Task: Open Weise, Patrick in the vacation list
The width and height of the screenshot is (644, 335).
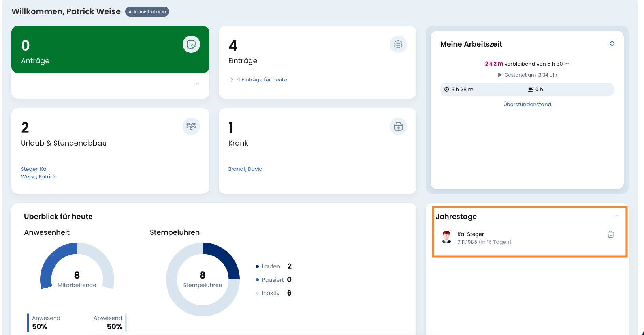Action: click(38, 177)
